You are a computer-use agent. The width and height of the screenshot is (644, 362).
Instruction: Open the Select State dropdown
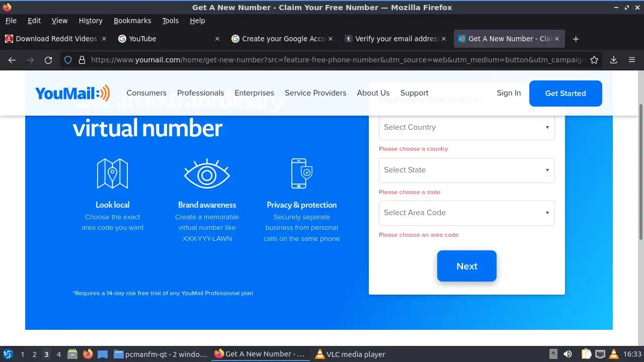[466, 170]
